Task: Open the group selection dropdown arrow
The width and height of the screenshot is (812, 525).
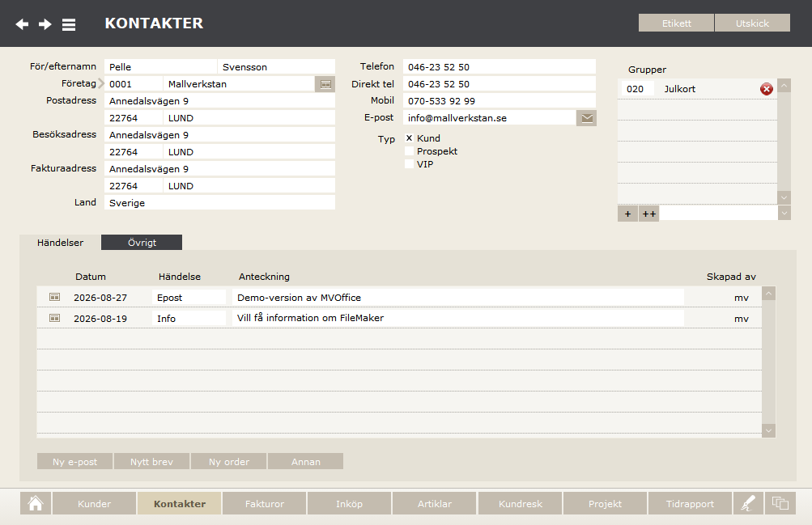Action: [784, 213]
